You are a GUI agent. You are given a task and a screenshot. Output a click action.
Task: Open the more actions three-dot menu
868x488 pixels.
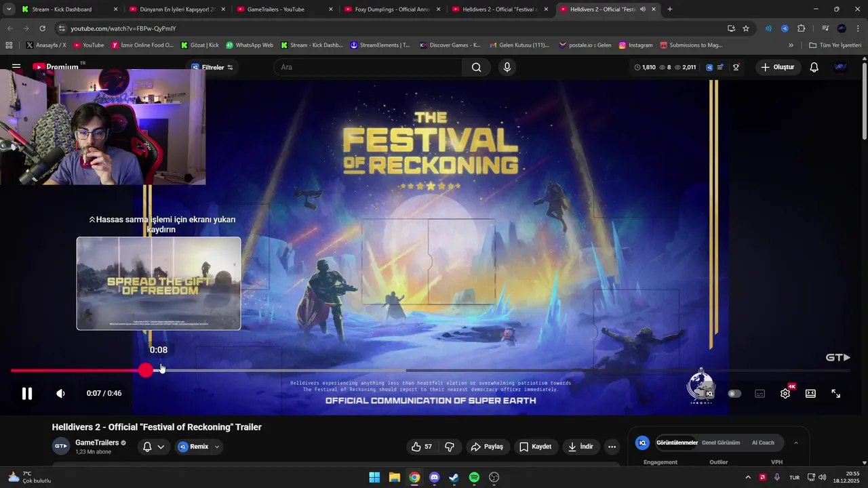[x=612, y=447]
